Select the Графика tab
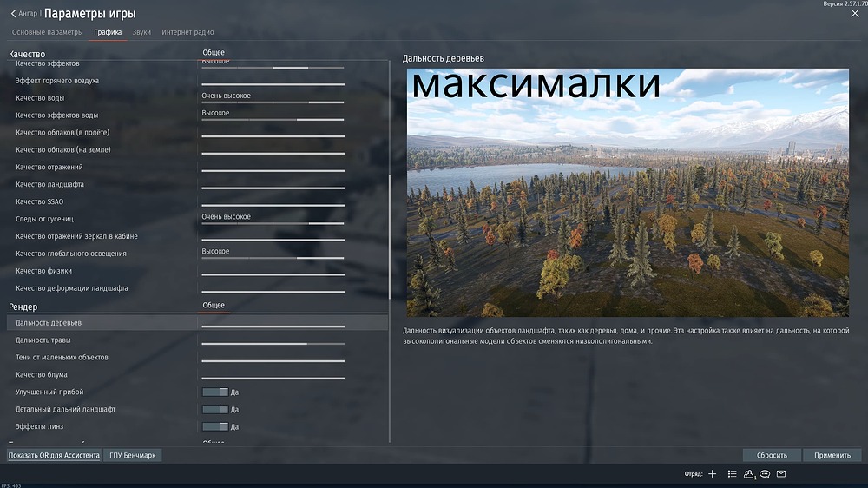868x488 pixels. tap(108, 32)
